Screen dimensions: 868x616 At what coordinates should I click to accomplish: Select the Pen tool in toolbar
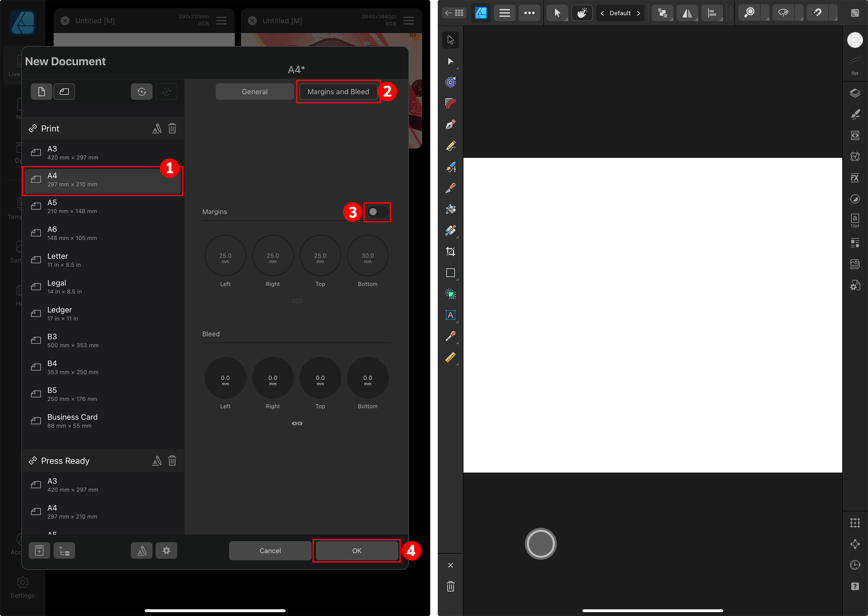(450, 125)
